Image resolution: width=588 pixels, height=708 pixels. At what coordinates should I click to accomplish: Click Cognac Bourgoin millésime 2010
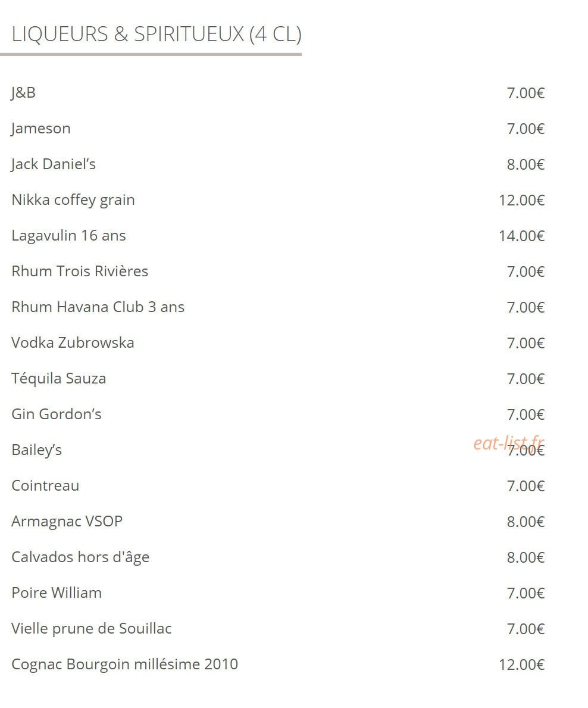[x=124, y=665]
